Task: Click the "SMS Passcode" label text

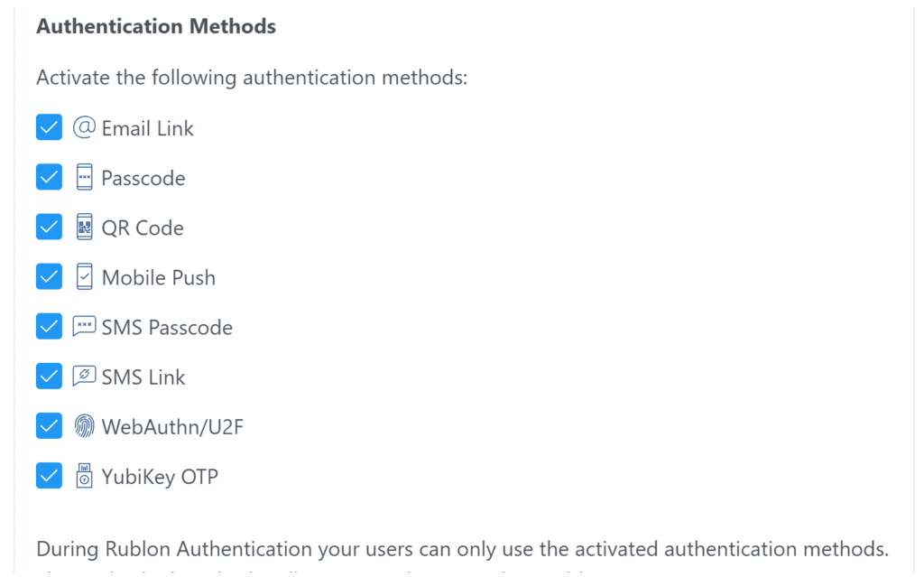Action: [167, 328]
